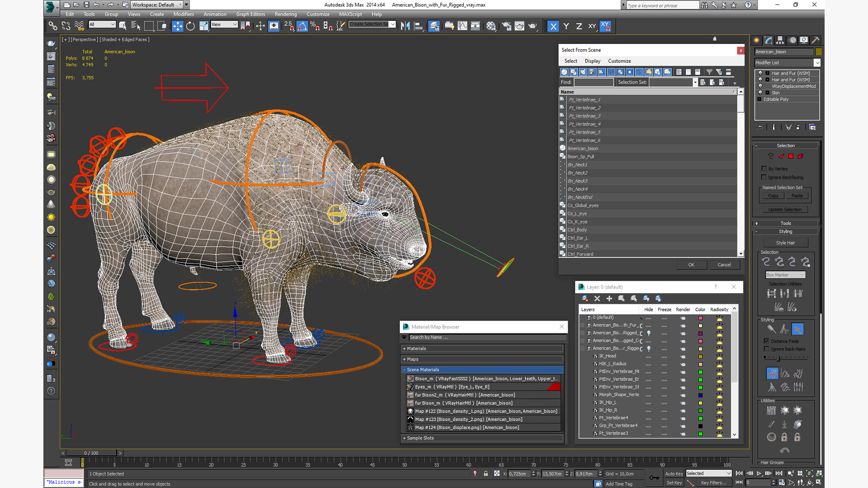Expand Sample Slots in Material Browser

click(x=482, y=438)
